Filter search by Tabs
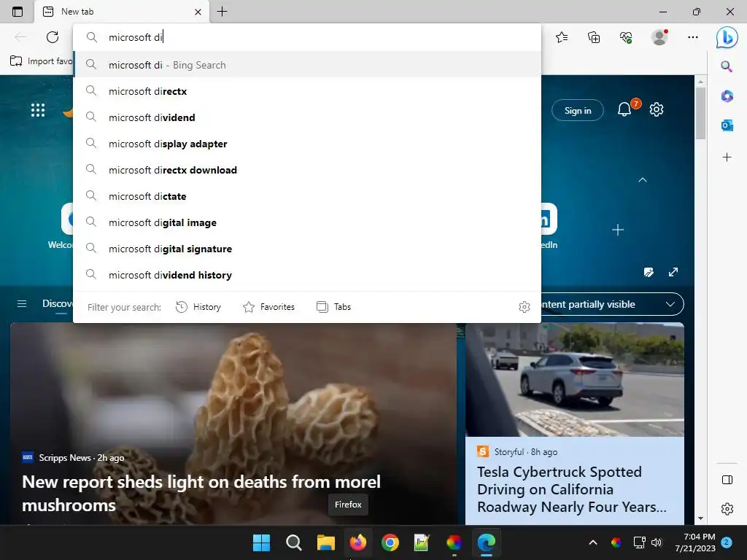This screenshot has height=560, width=747. point(333,307)
